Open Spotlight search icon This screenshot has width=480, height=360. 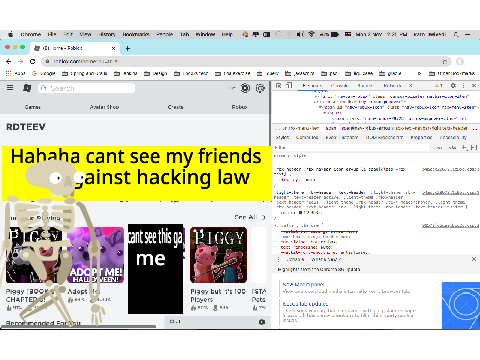[x=456, y=34]
